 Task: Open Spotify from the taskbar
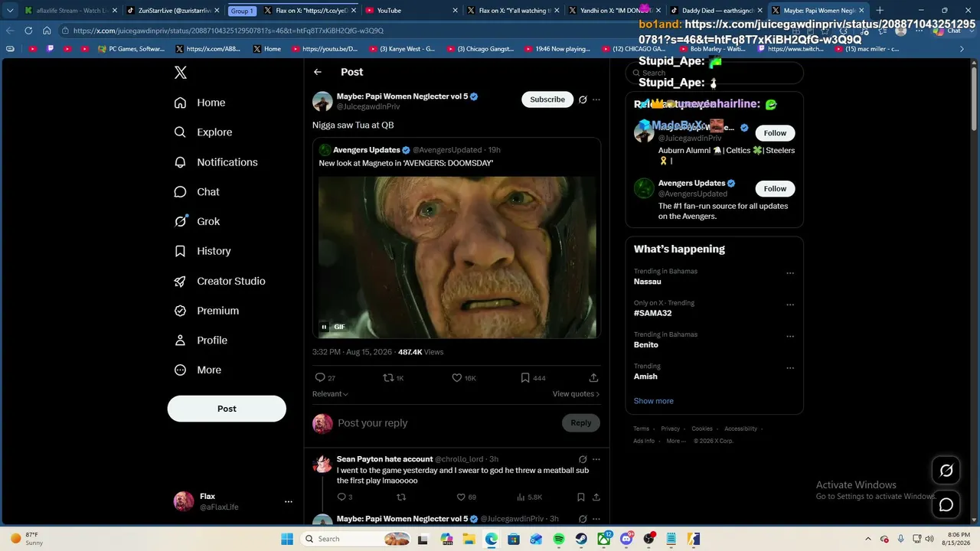point(559,539)
